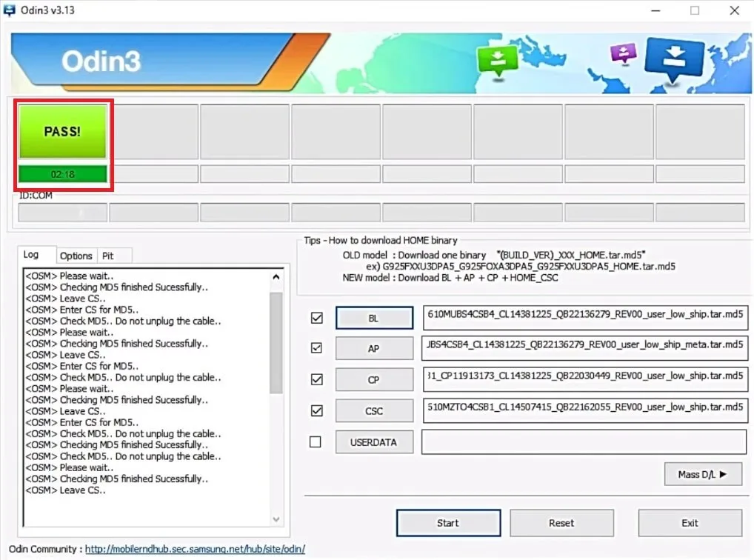Click the ID:COM label

pos(36,196)
